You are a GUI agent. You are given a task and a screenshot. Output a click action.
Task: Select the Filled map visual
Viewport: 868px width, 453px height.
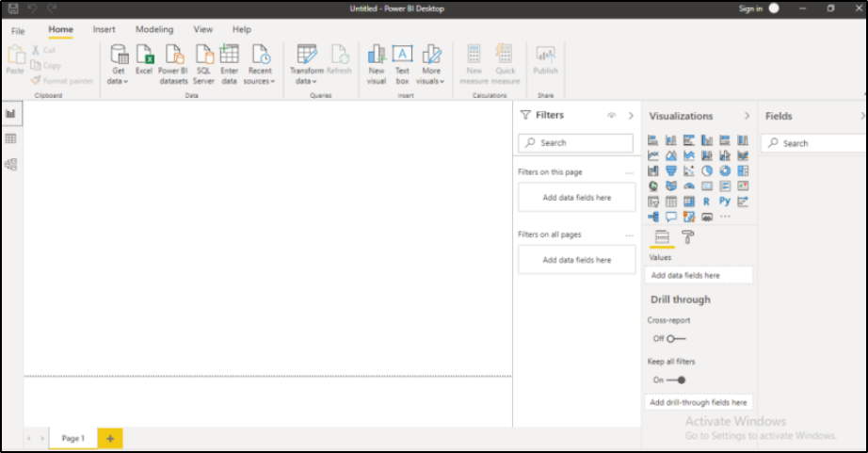point(671,186)
